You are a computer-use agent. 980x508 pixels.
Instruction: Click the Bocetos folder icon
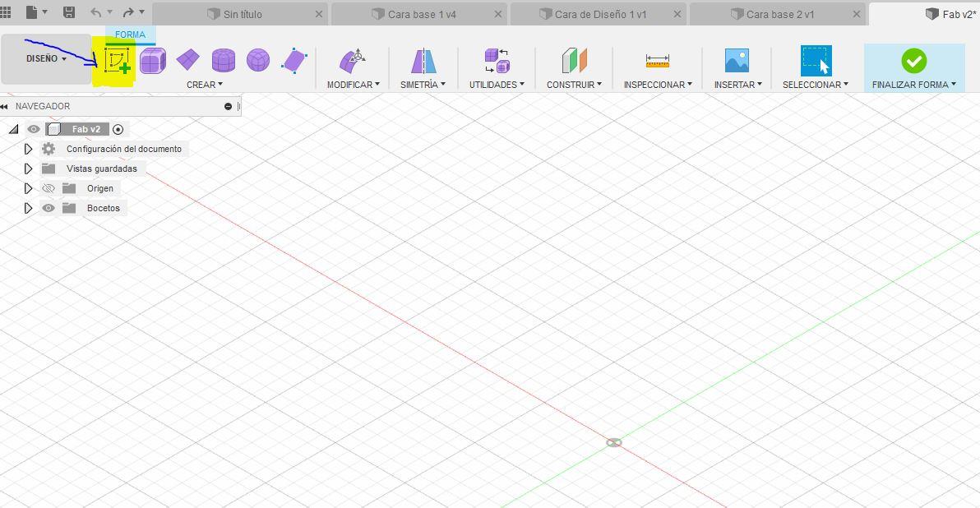(x=69, y=208)
